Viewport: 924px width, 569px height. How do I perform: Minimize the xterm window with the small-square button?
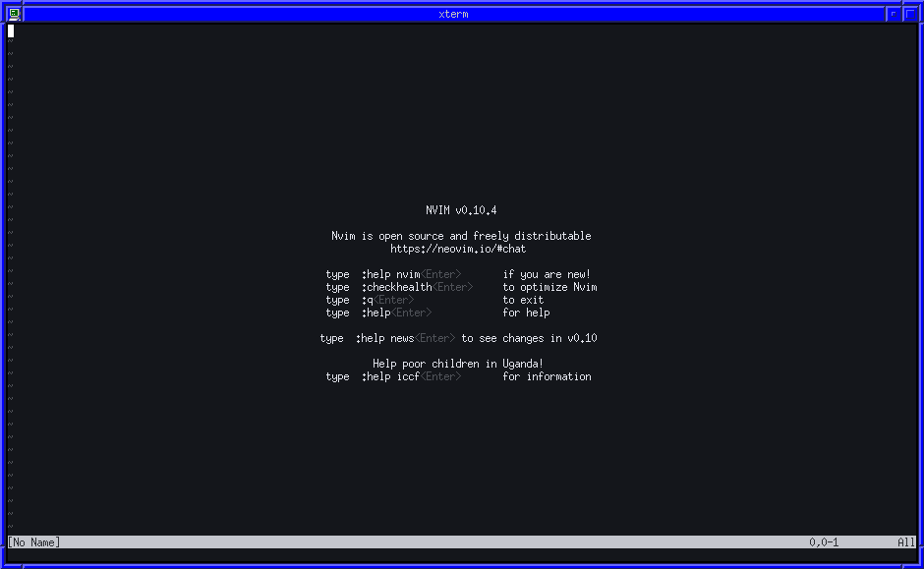point(894,14)
